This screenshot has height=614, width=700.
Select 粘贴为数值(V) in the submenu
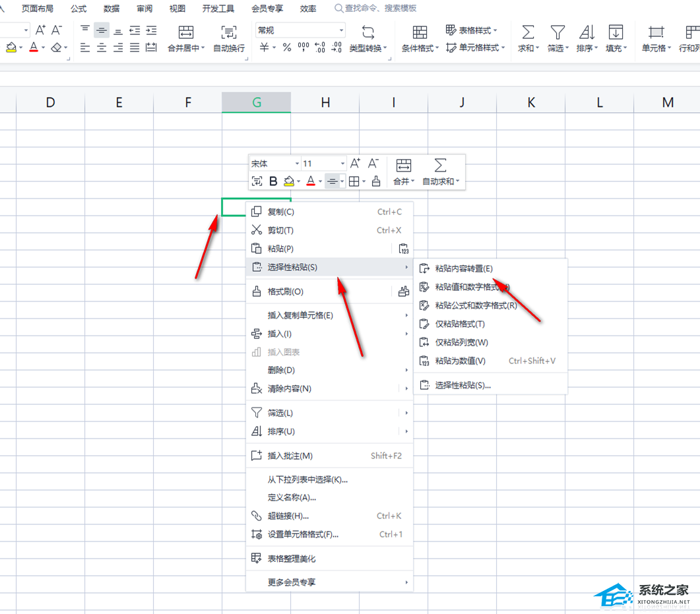click(x=491, y=361)
